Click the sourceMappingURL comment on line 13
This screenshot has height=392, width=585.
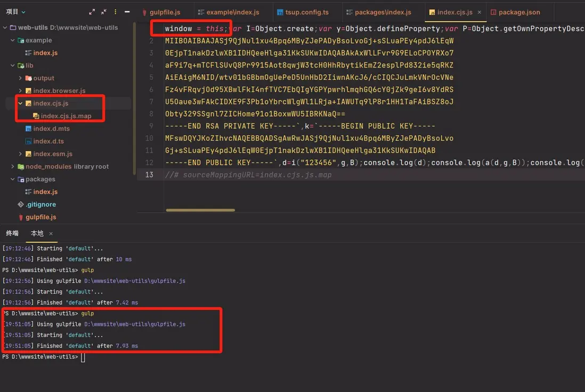pyautogui.click(x=248, y=175)
